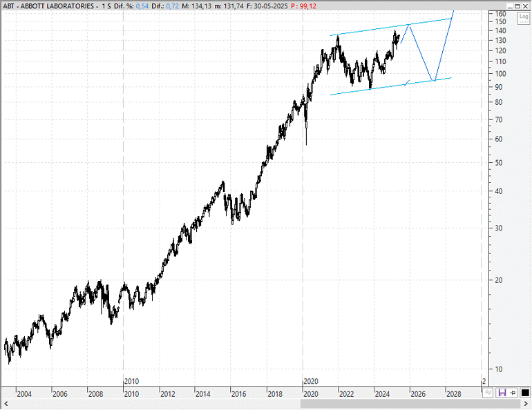Minimize the ABT chart window
This screenshot has width=532, height=410.
click(x=510, y=6)
